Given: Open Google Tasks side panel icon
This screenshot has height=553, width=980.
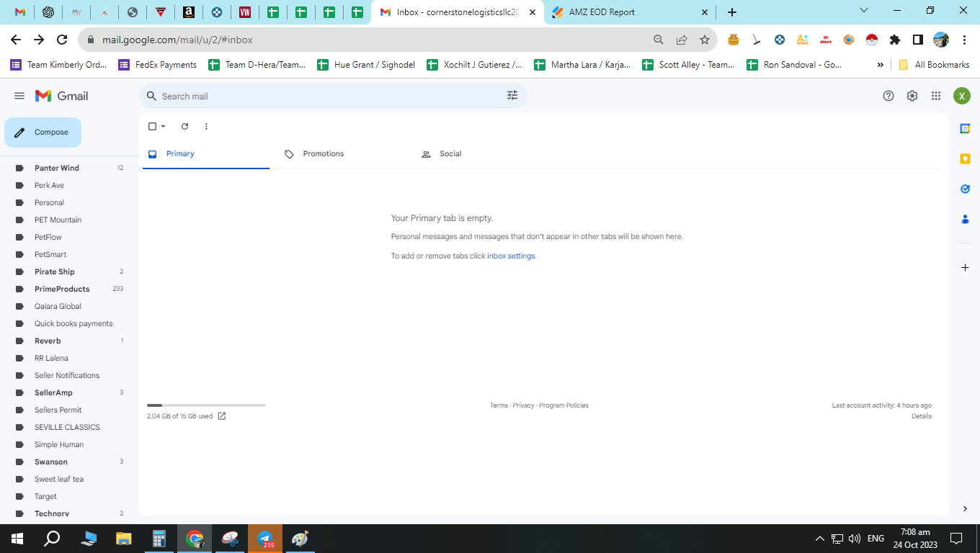Looking at the screenshot, I should (x=965, y=189).
